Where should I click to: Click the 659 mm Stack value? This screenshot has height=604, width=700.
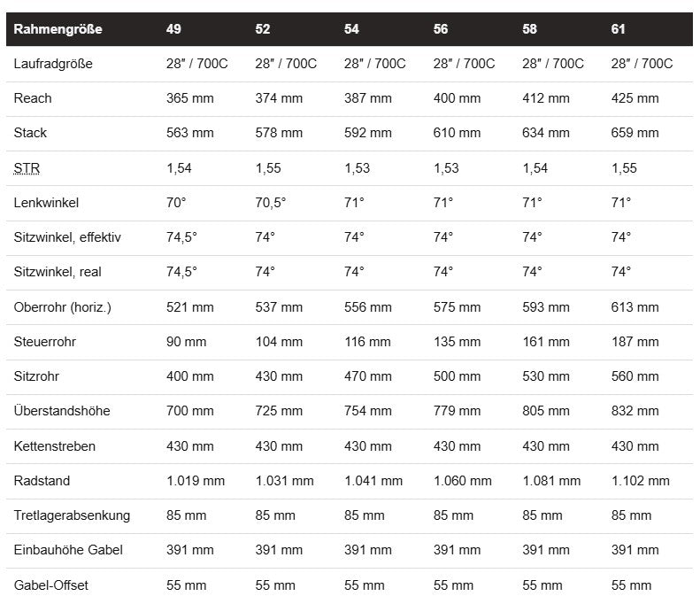click(635, 133)
